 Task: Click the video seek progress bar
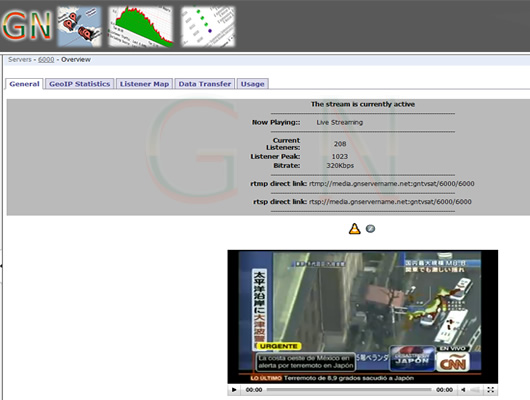click(349, 390)
